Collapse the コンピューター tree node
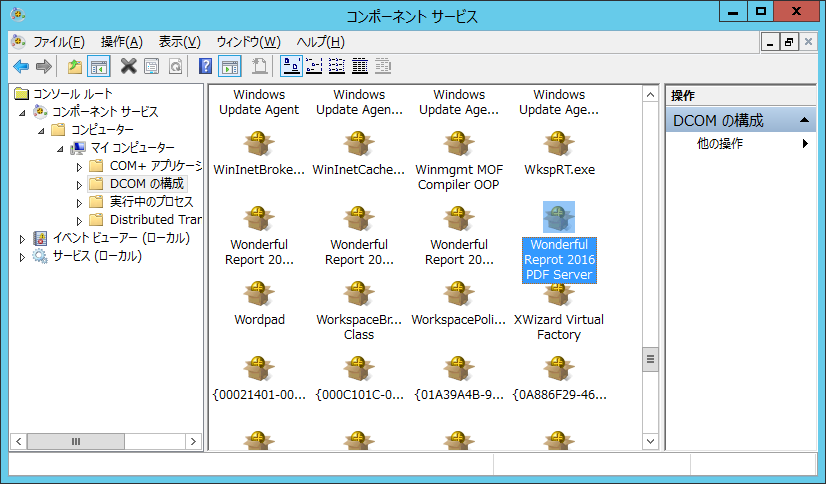This screenshot has height=484, width=826. click(x=41, y=131)
